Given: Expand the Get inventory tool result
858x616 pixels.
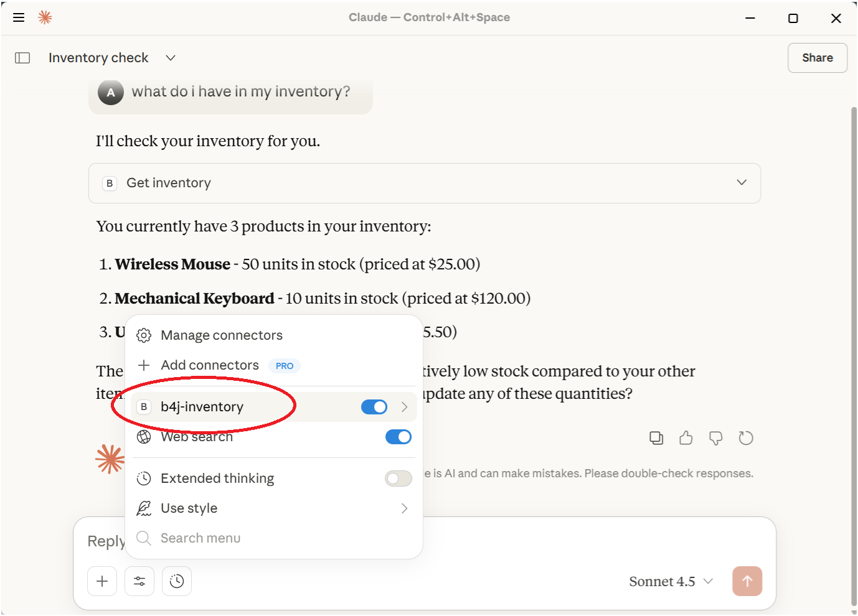Looking at the screenshot, I should pyautogui.click(x=742, y=183).
